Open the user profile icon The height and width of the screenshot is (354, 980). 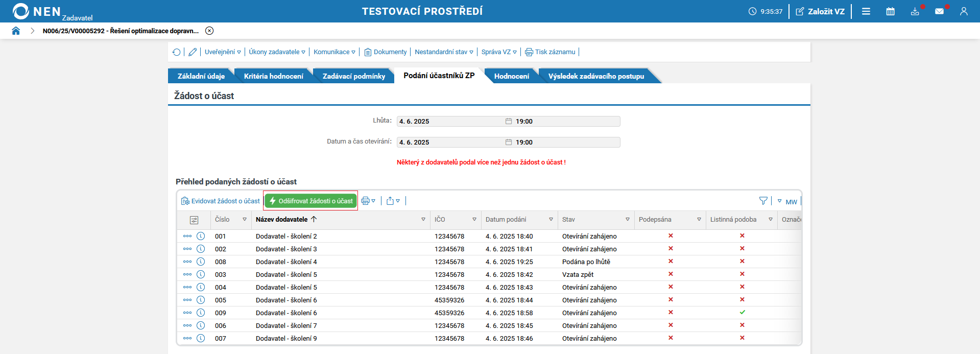click(x=964, y=11)
